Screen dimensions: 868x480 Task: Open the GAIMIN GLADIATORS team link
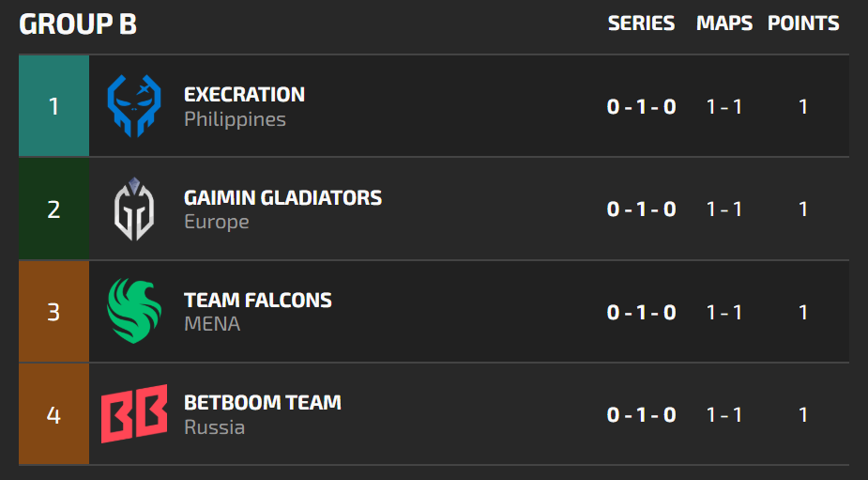282,198
